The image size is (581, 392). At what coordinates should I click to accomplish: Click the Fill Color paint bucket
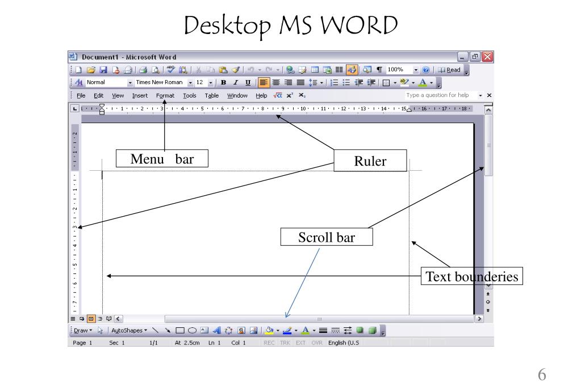(x=269, y=330)
